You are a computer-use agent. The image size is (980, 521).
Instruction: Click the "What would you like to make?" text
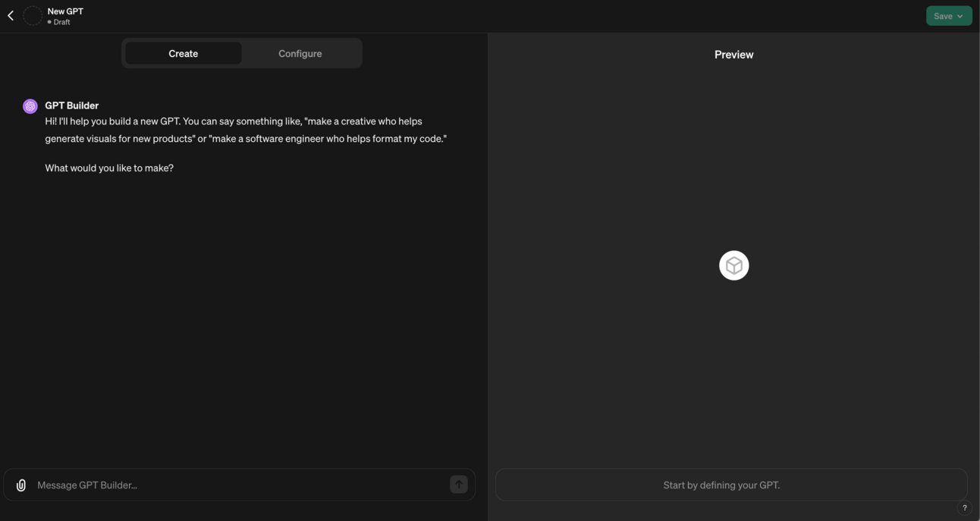[109, 168]
